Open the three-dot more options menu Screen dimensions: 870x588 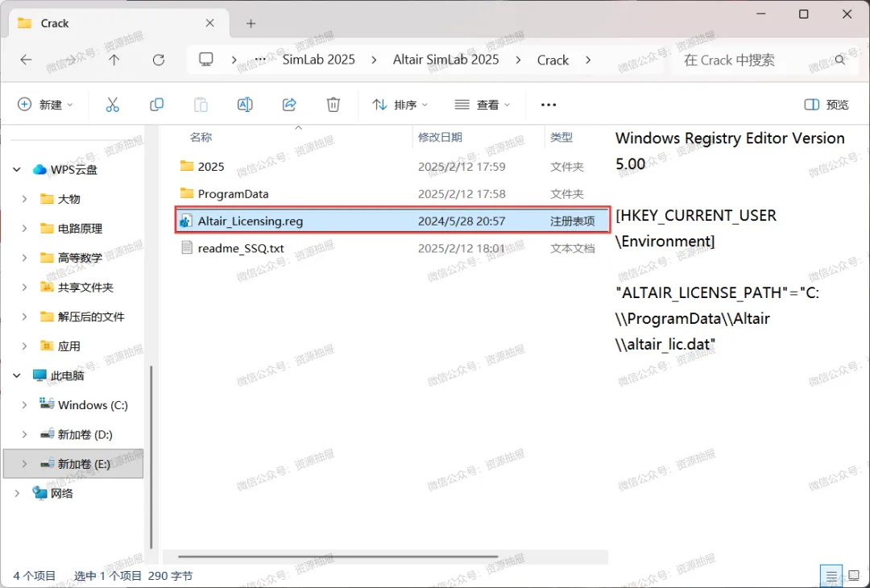(x=549, y=105)
